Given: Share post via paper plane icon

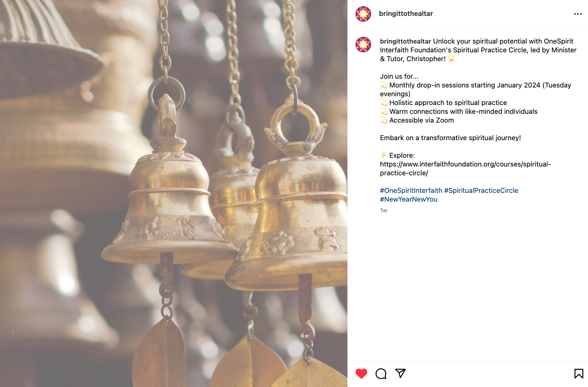Looking at the screenshot, I should (x=400, y=373).
